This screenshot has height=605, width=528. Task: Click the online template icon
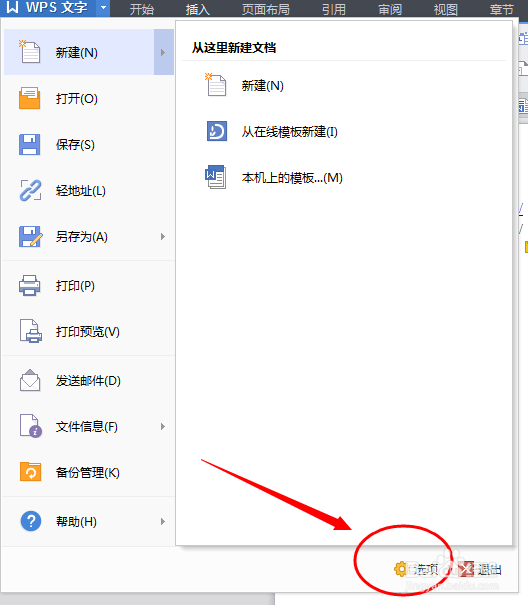[x=217, y=131]
